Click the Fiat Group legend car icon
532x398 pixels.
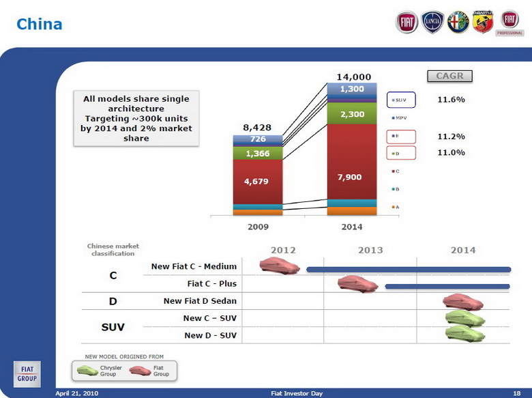[x=140, y=371]
